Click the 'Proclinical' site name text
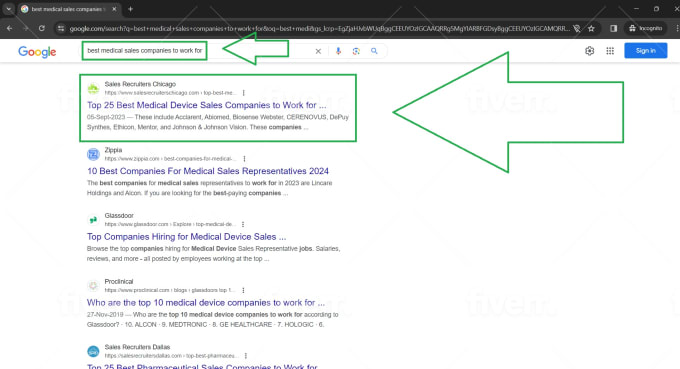Screen dimensions: 680x369 pyautogui.click(x=119, y=281)
